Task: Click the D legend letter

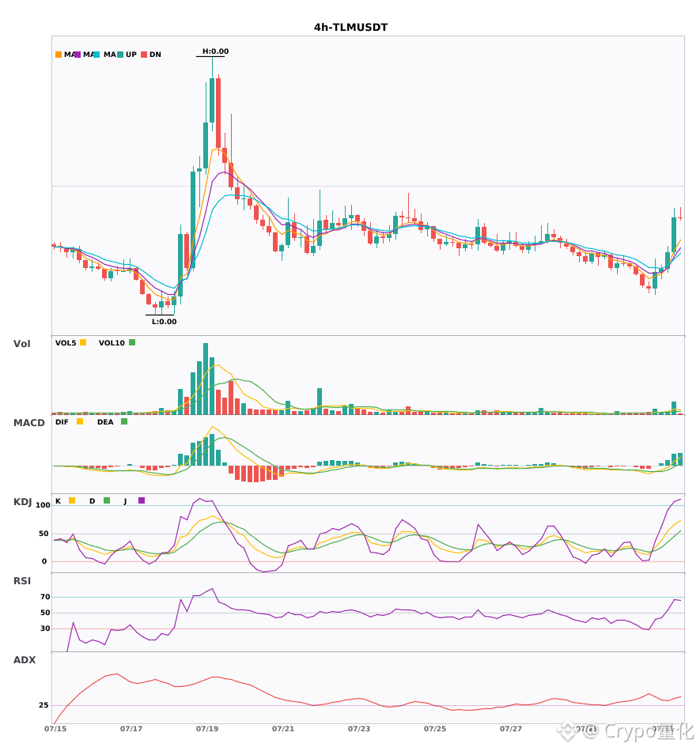Action: pos(93,501)
